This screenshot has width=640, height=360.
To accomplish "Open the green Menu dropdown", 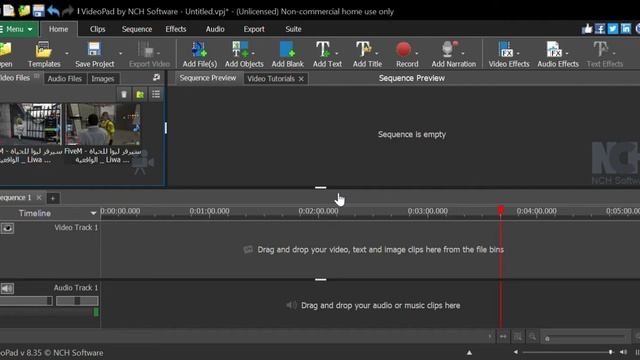I will [x=18, y=29].
